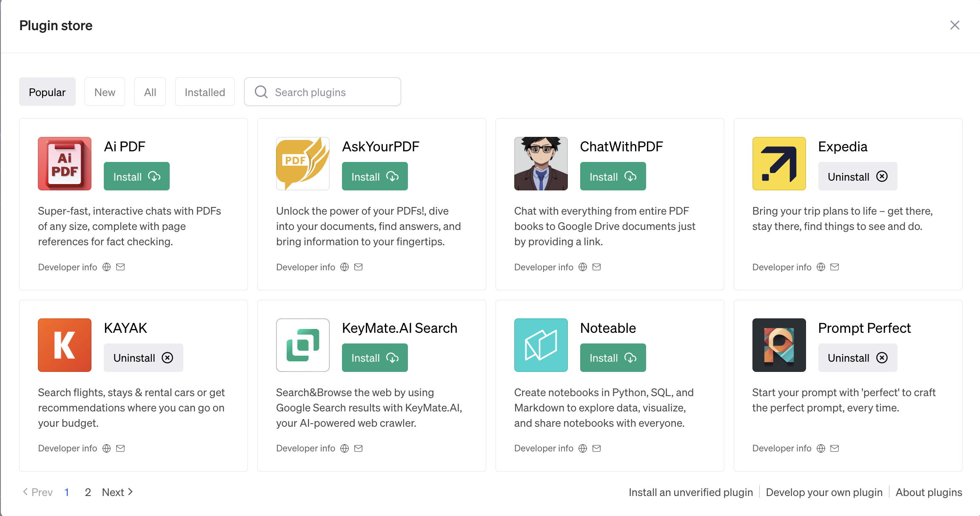Click AskYourPDF developer email envelope icon
This screenshot has width=980, height=516.
(359, 267)
